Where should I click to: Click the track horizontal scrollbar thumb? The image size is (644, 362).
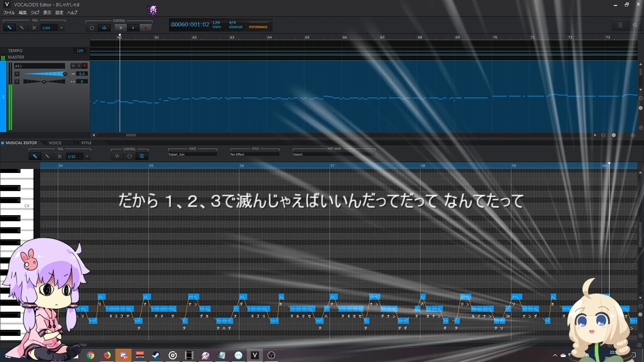(x=131, y=135)
